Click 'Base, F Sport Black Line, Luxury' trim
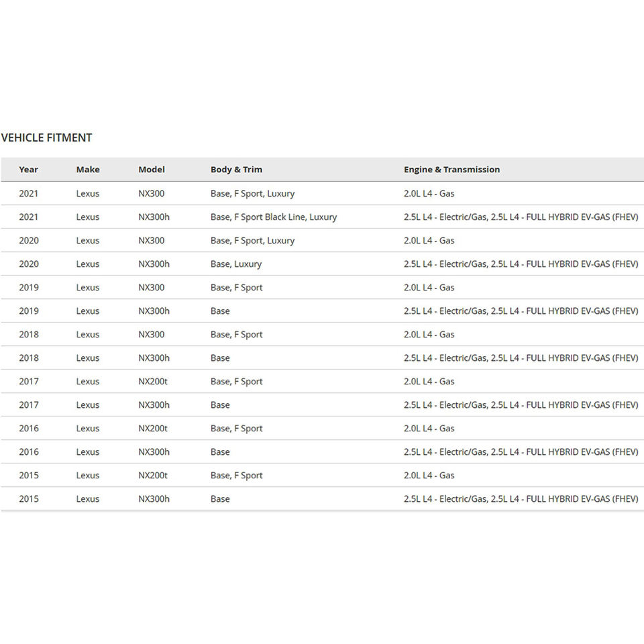This screenshot has width=644, height=644. pos(274,217)
